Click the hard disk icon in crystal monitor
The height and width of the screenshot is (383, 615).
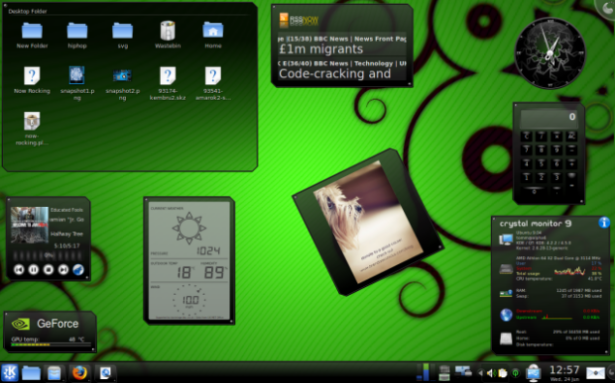coord(506,339)
